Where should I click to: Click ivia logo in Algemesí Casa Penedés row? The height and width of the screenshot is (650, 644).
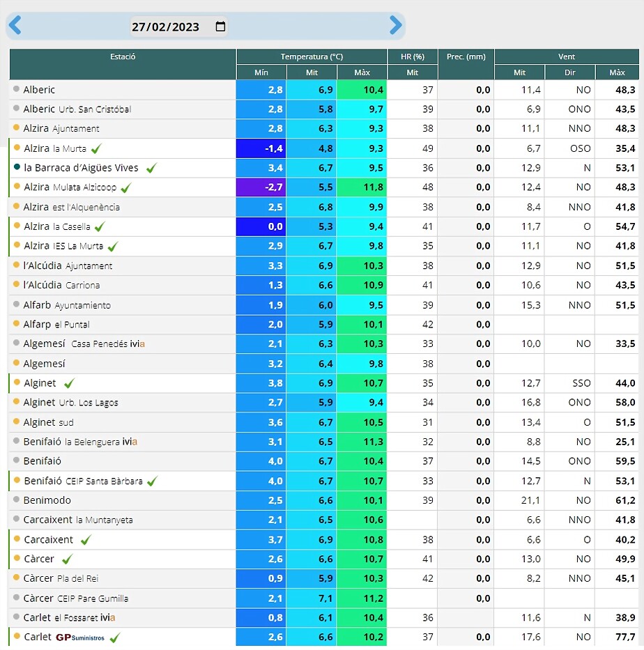coord(137,343)
